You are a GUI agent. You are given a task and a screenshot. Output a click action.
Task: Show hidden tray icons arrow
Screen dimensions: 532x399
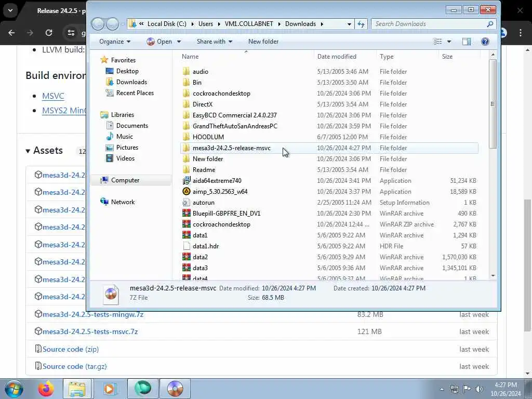pos(442,390)
